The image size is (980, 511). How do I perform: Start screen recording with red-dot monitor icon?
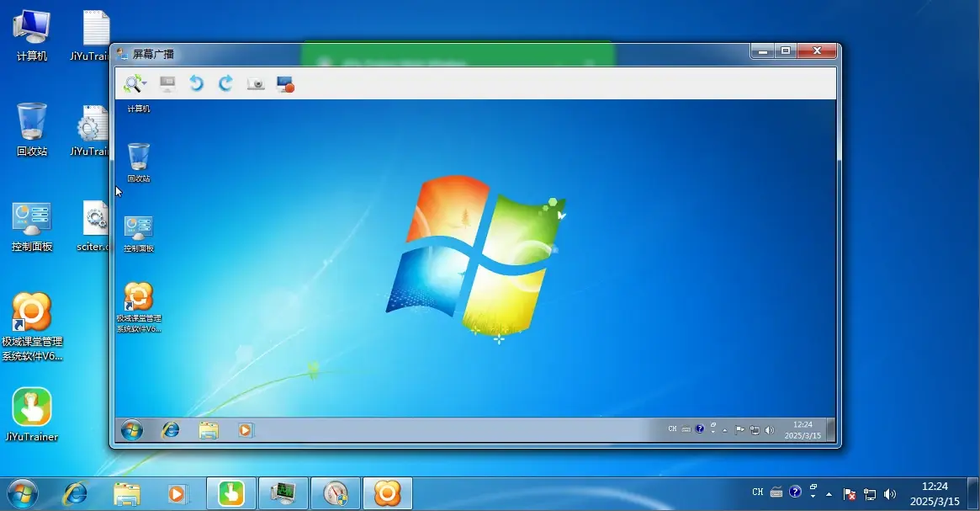(x=286, y=84)
